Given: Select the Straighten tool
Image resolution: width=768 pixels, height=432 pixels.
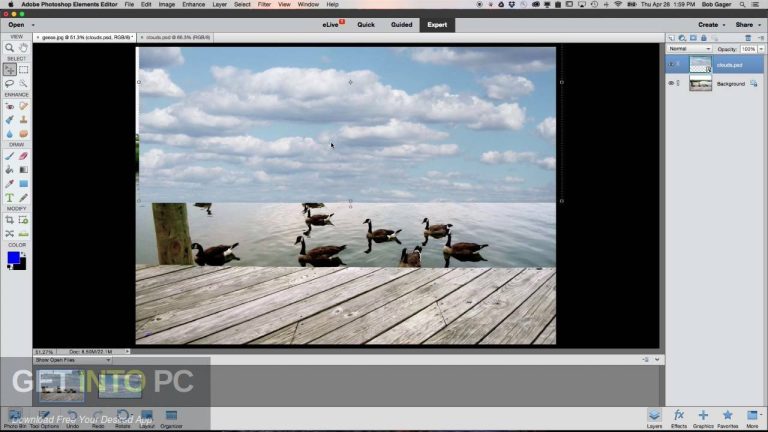Looking at the screenshot, I should click(x=23, y=234).
